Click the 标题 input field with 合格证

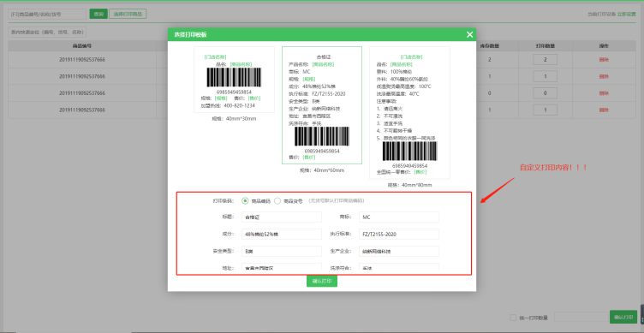point(282,217)
